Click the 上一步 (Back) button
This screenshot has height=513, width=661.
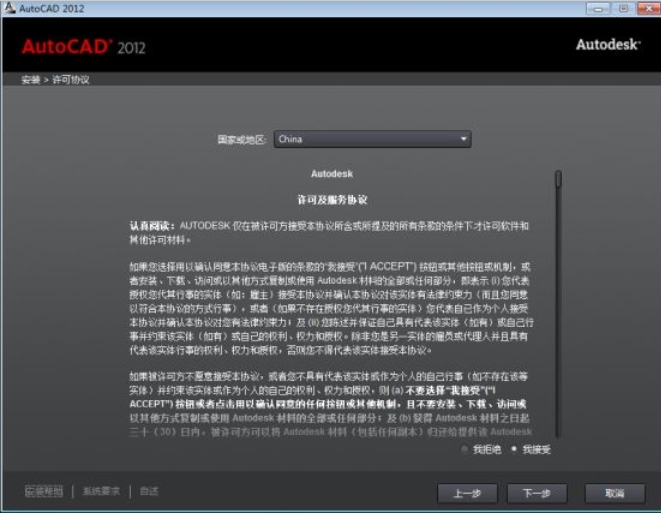pyautogui.click(x=467, y=493)
